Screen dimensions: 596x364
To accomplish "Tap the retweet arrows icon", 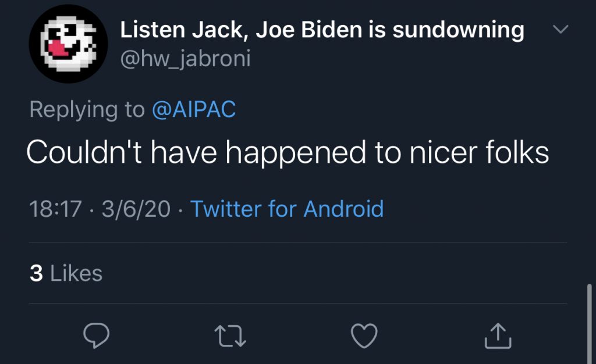I will (231, 336).
